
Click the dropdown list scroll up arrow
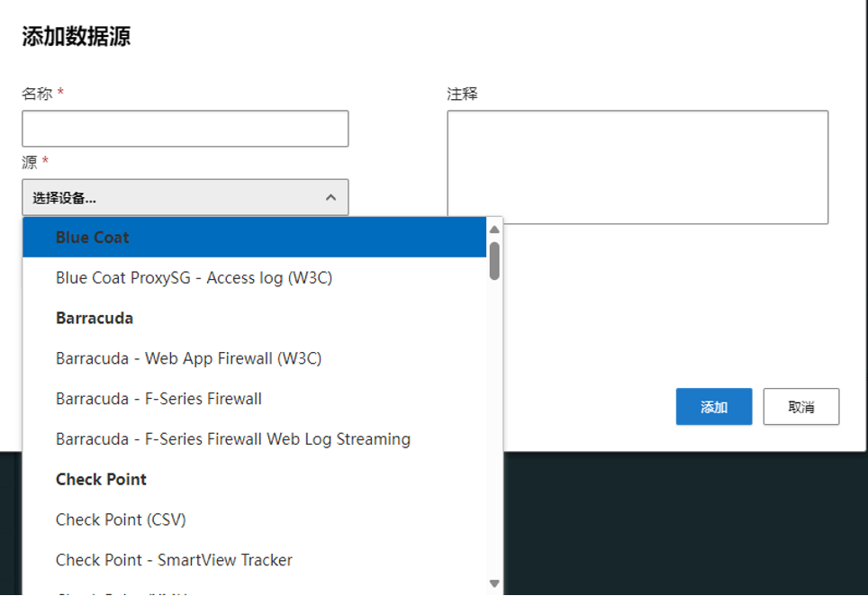[494, 230]
